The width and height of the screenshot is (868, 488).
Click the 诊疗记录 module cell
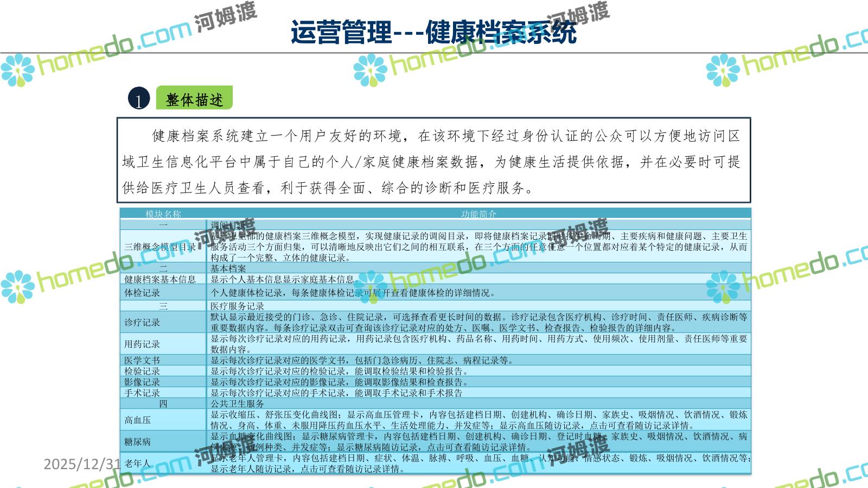(x=142, y=322)
